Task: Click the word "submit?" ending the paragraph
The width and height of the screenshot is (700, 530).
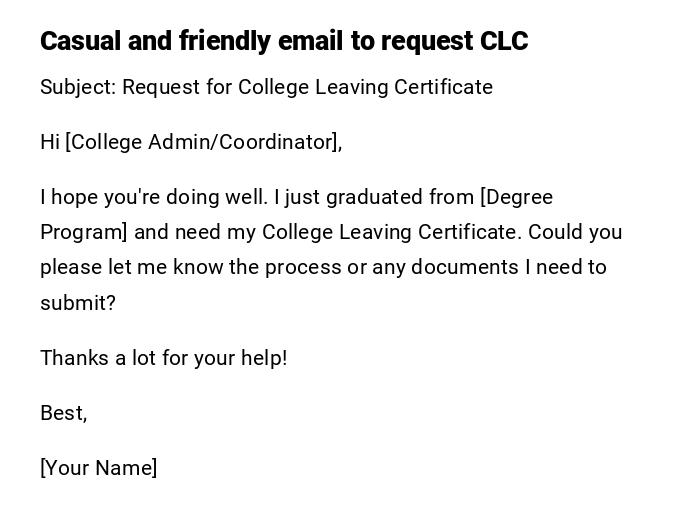Action: [78, 303]
